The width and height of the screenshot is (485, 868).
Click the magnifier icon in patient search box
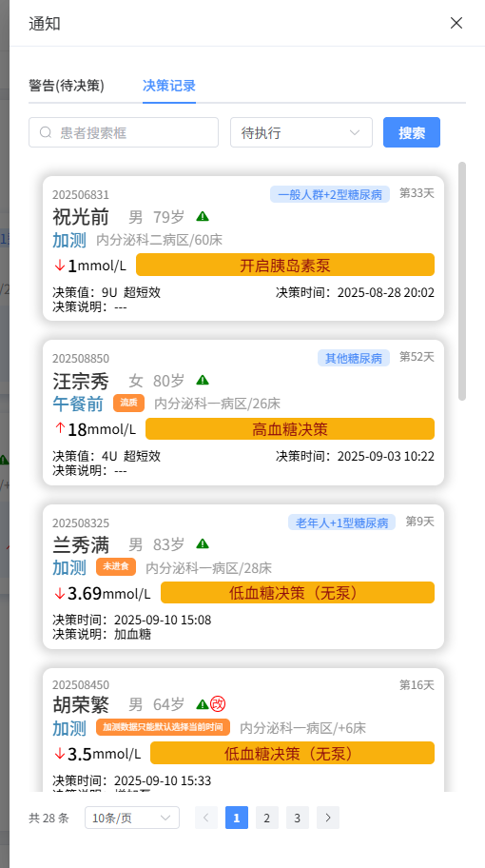46,132
